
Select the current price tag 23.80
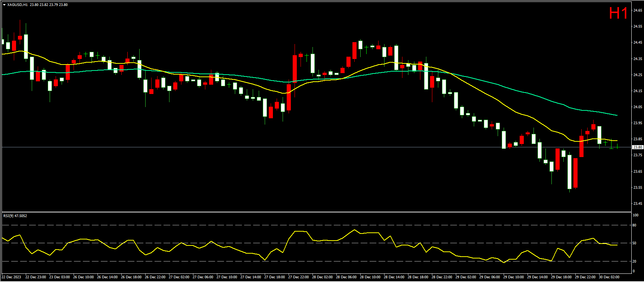(x=637, y=147)
